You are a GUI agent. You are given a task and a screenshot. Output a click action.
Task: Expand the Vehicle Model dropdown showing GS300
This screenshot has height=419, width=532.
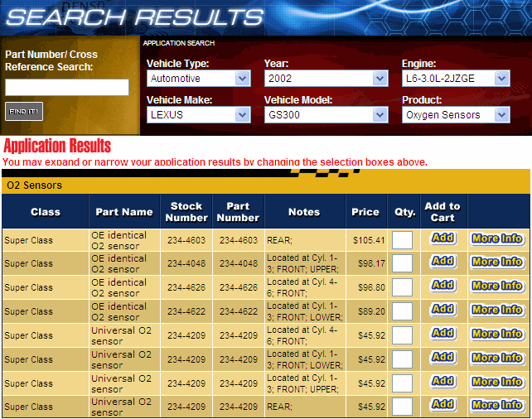(x=326, y=115)
